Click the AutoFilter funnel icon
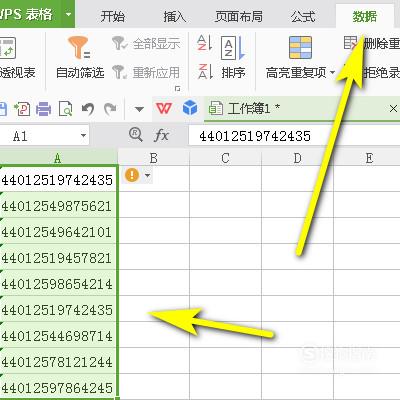Viewport: 400px width, 400px height. point(79,47)
